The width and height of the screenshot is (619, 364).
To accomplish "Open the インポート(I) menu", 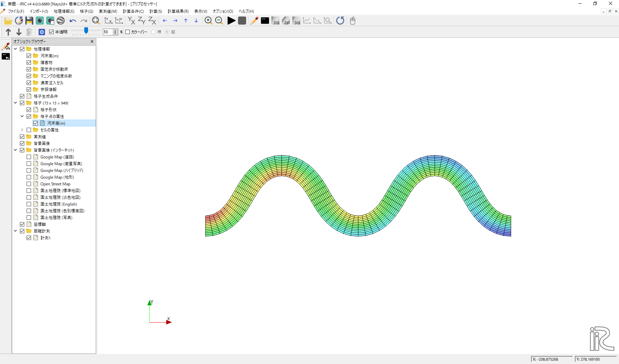I will 39,11.
